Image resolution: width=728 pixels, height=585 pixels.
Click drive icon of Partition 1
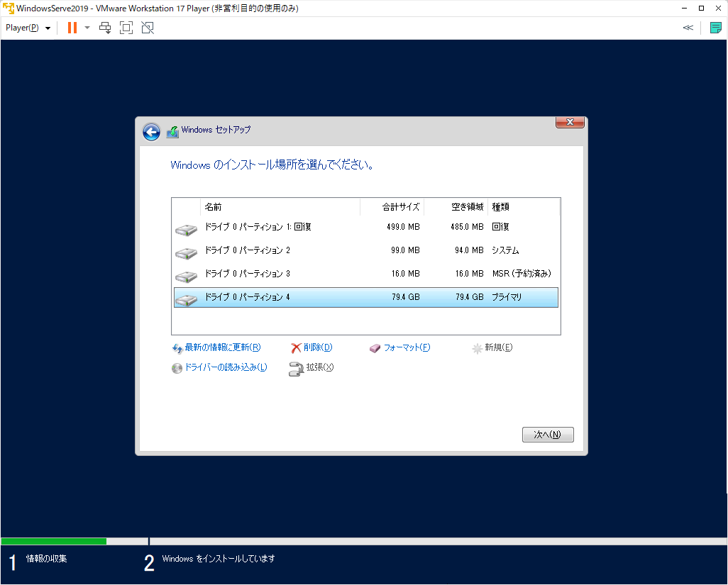pos(186,230)
